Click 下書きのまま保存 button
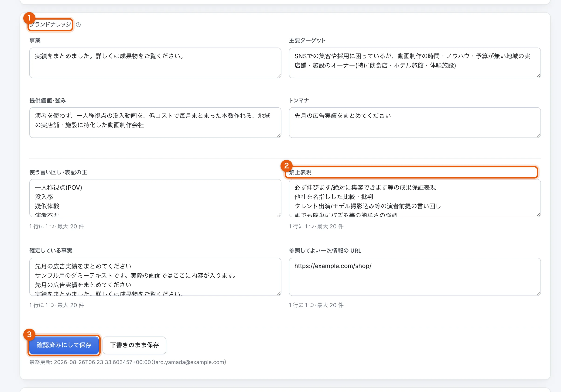The height and width of the screenshot is (392, 561). 134,345
